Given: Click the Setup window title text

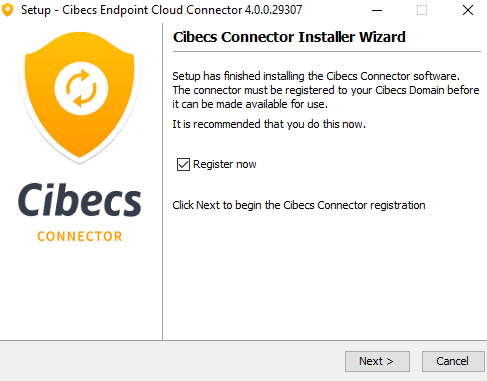Looking at the screenshot, I should [x=161, y=10].
